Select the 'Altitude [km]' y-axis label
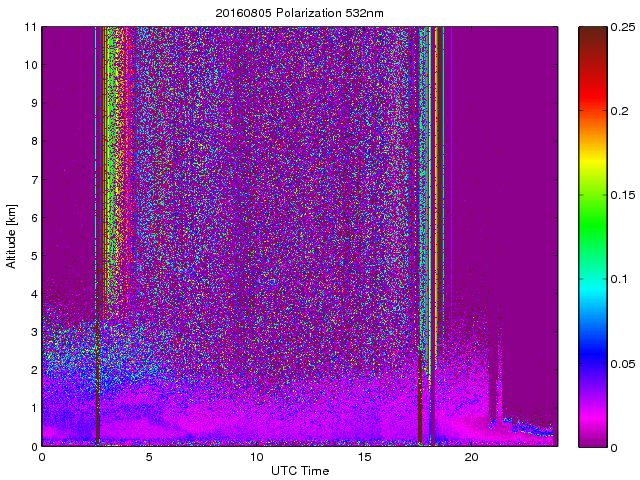This screenshot has width=640, height=480. (12, 236)
